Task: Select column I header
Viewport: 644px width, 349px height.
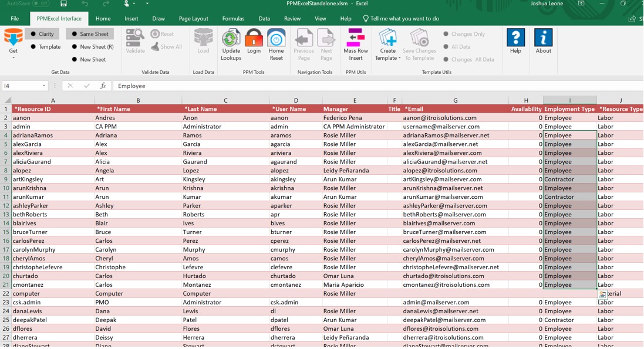Action: pos(569,100)
